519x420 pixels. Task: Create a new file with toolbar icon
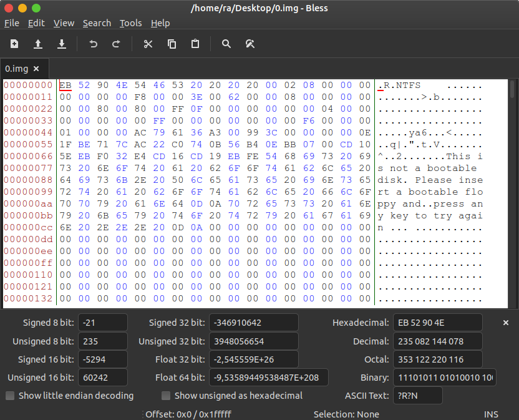[14, 44]
